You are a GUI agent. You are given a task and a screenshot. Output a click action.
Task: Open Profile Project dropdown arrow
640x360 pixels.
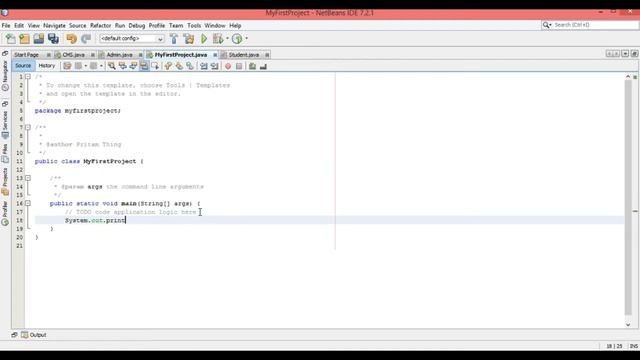coord(247,39)
